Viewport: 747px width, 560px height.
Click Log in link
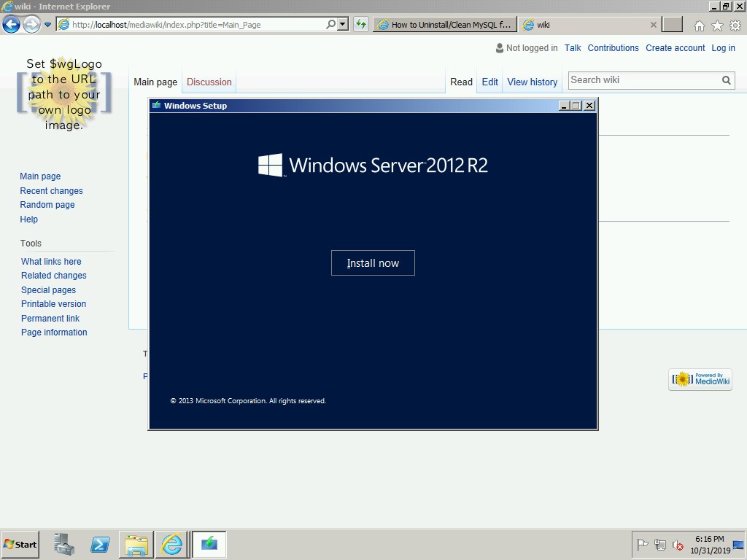click(x=723, y=48)
